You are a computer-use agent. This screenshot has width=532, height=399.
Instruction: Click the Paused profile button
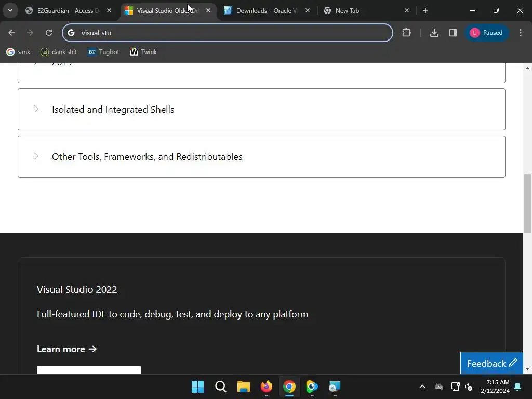(486, 33)
